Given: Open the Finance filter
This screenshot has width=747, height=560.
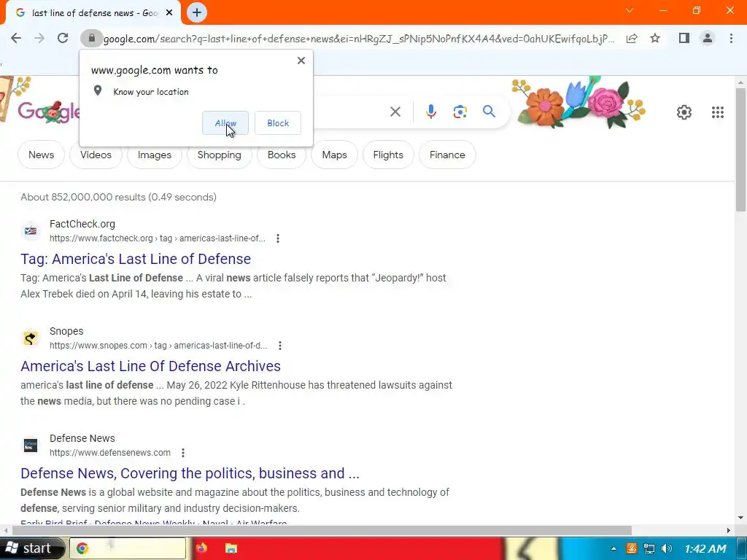Looking at the screenshot, I should pyautogui.click(x=447, y=155).
